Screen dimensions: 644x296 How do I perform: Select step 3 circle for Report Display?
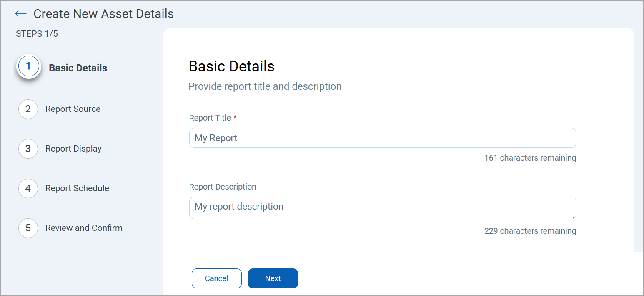(x=28, y=149)
